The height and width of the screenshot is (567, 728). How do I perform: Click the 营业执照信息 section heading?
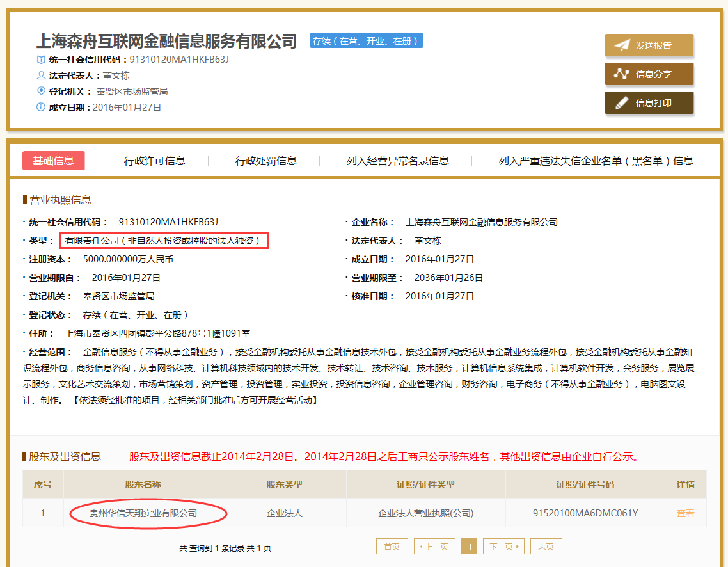tap(60, 200)
